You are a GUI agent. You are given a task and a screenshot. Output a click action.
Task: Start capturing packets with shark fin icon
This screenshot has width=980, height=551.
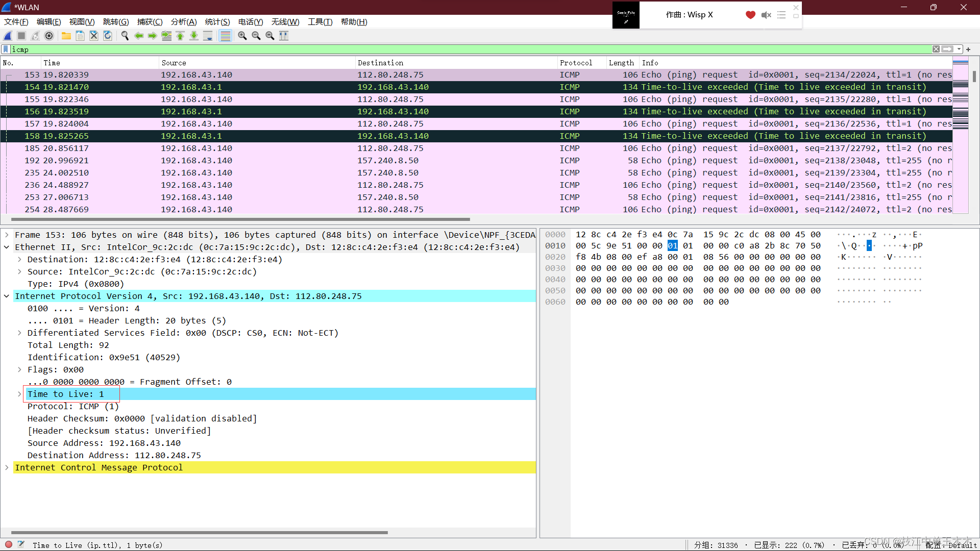pyautogui.click(x=8, y=36)
